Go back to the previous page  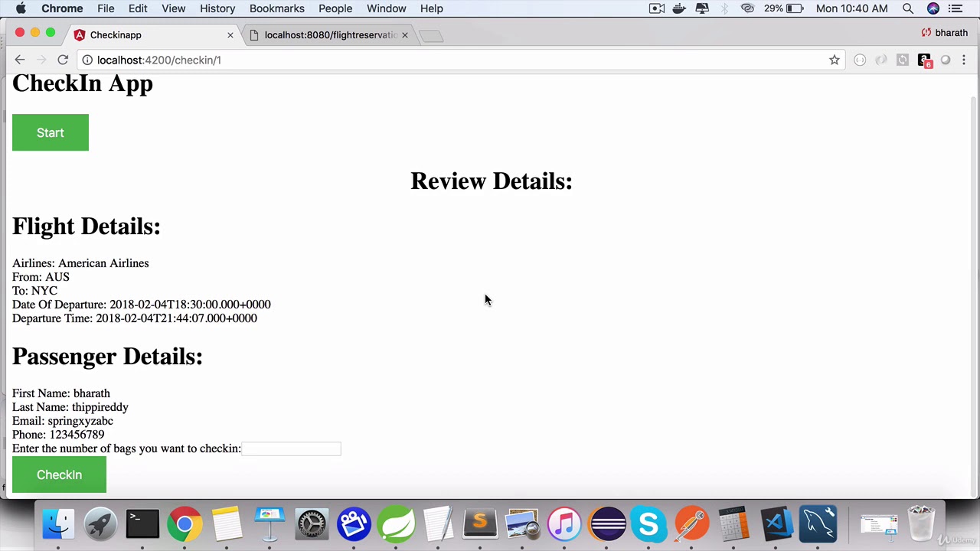click(x=20, y=60)
